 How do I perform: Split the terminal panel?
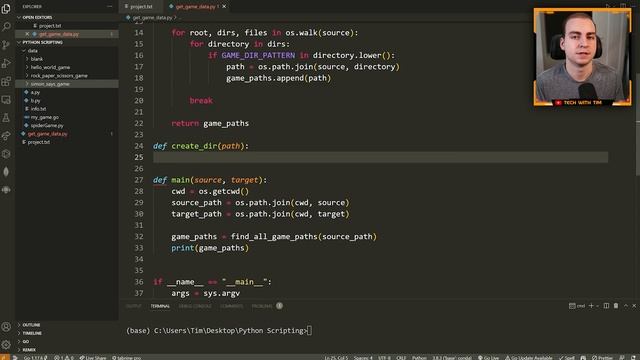[606, 306]
